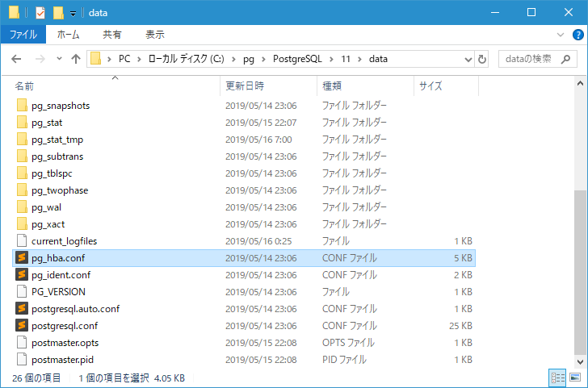Click the refresh button in address bar

tap(483, 59)
